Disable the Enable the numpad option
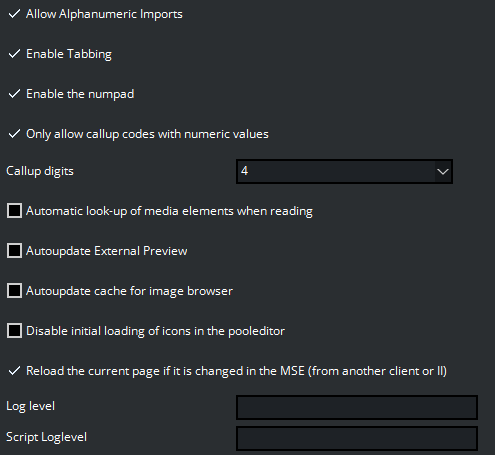 point(14,94)
